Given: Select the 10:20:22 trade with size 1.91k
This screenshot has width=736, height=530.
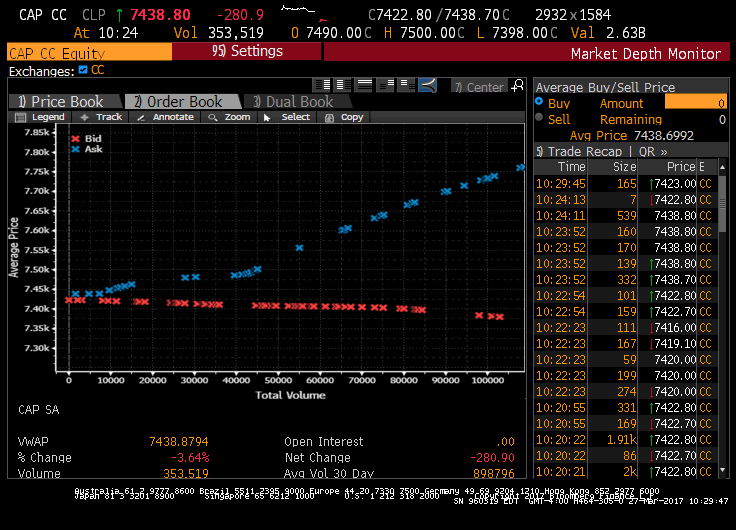Looking at the screenshot, I should point(626,439).
